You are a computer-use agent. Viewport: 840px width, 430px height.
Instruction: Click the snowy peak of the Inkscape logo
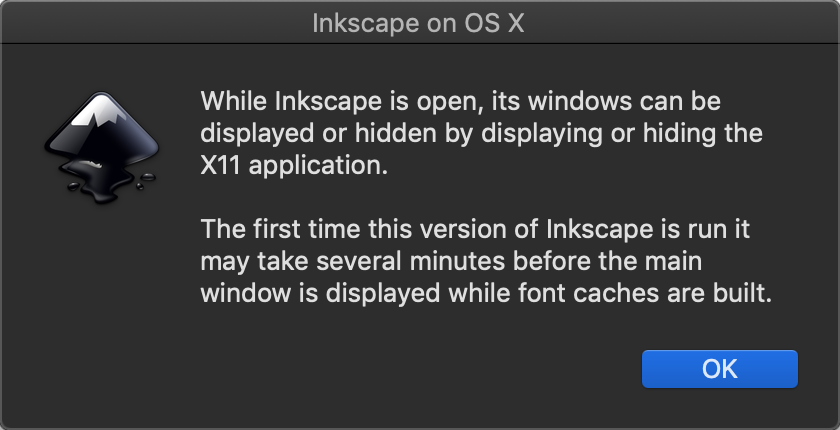point(99,110)
